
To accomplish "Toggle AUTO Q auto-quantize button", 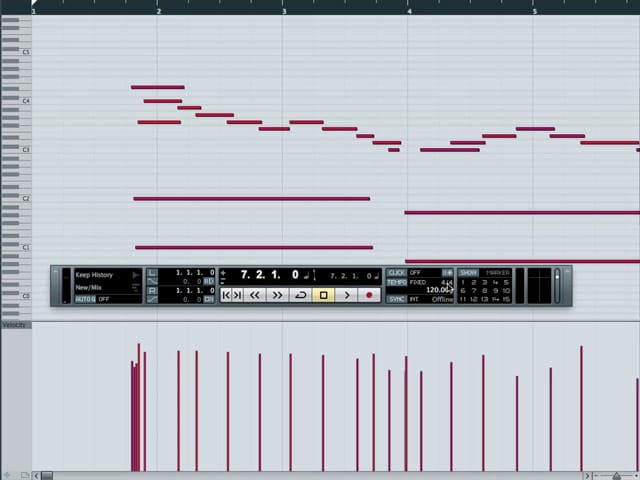I will point(85,299).
